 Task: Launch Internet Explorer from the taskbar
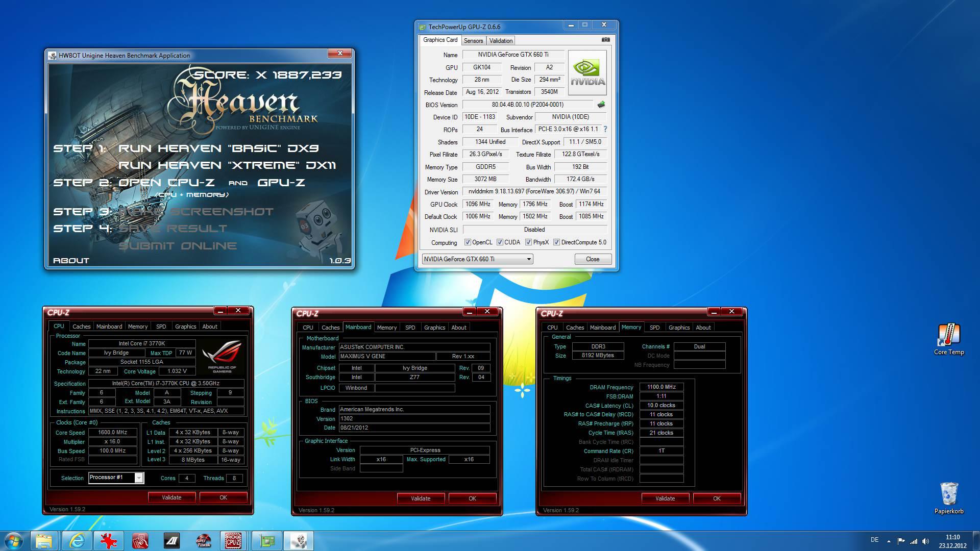point(77,541)
